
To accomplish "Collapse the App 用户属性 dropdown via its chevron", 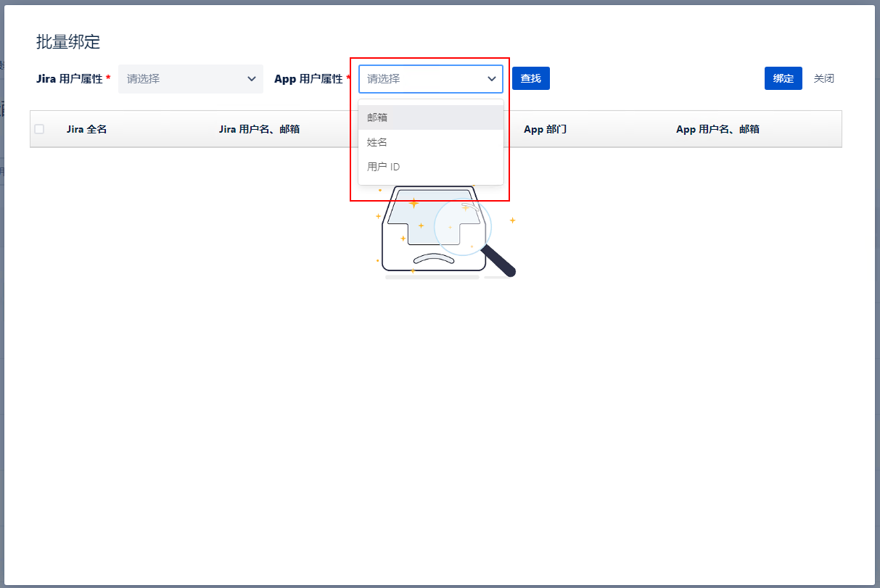I will pos(491,78).
